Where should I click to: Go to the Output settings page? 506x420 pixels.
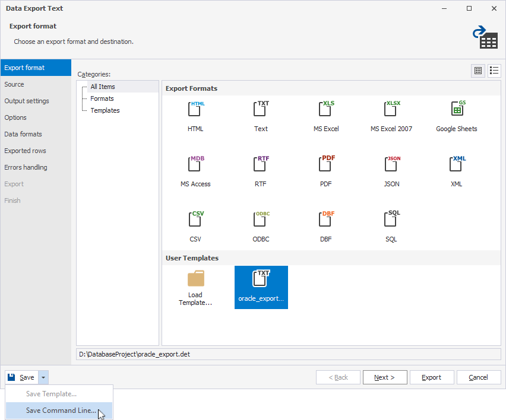27,101
